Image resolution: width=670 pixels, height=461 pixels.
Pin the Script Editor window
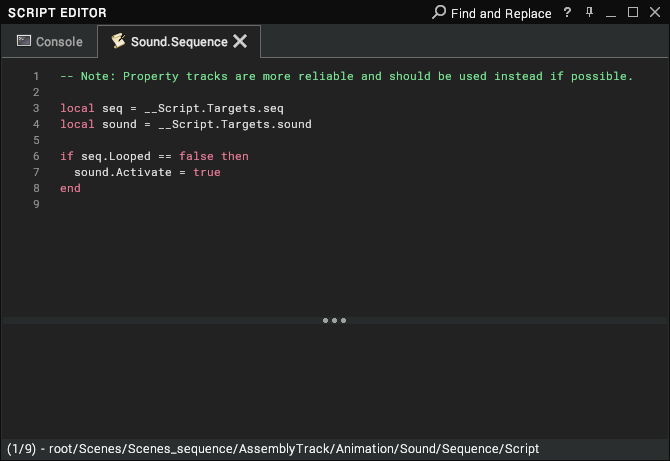pos(589,12)
